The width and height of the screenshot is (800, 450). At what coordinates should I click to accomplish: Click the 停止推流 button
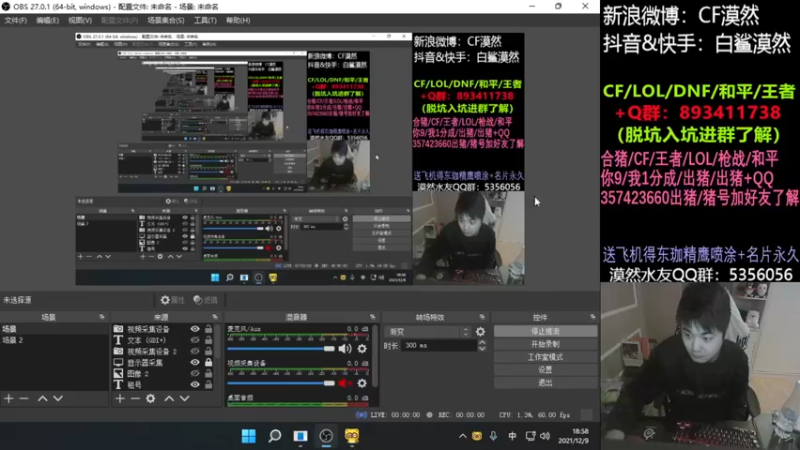(x=545, y=332)
